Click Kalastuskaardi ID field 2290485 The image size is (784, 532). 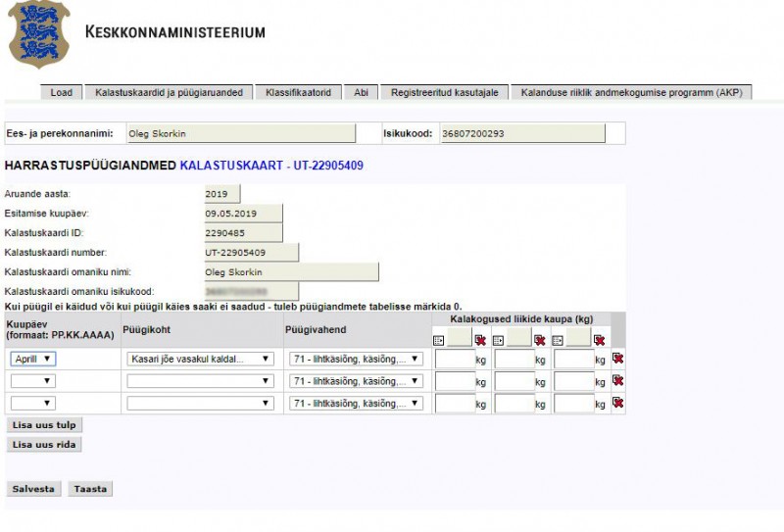pos(243,233)
